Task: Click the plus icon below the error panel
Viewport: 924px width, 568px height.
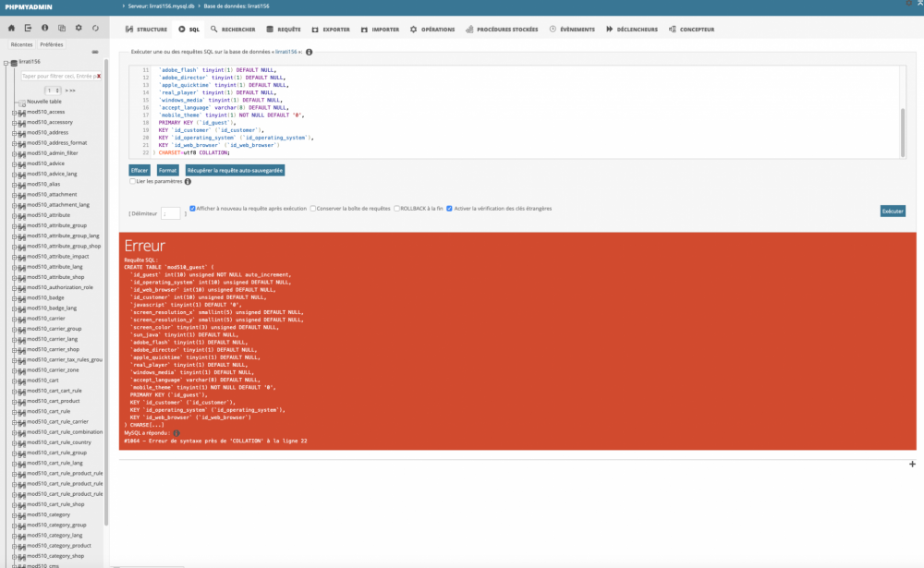Action: click(912, 465)
